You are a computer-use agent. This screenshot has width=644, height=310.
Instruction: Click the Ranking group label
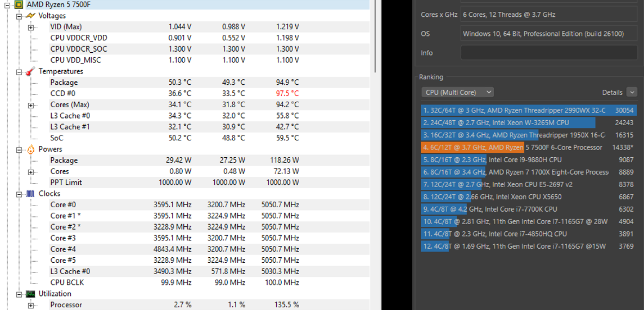point(431,77)
